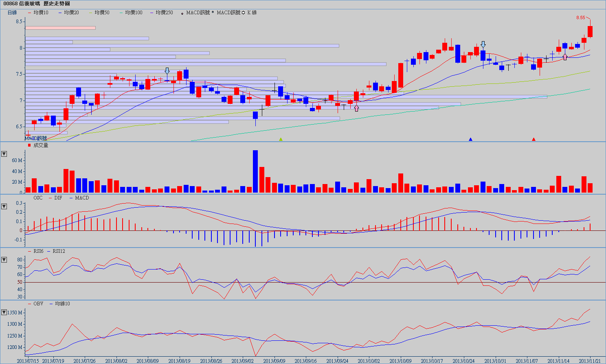
Task: Click the DIF legend label
Action: click(x=58, y=198)
